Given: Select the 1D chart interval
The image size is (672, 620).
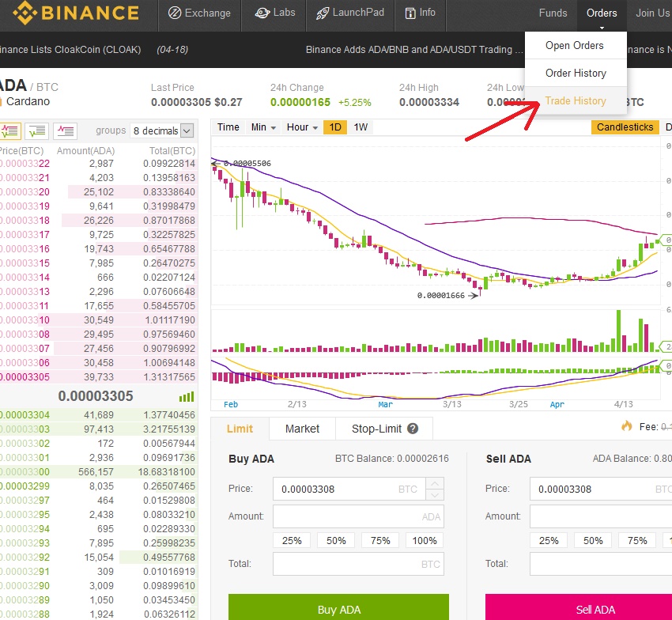Looking at the screenshot, I should [x=335, y=127].
